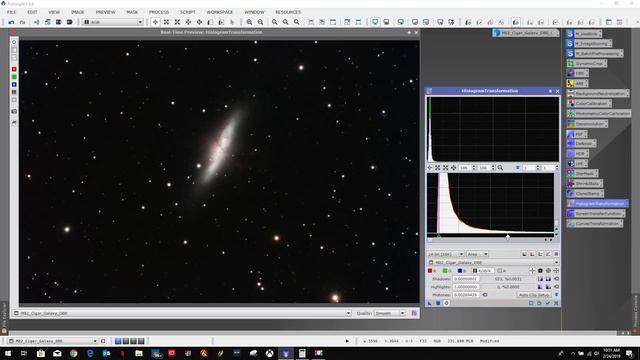This screenshot has height=360, width=640.
Task: Click the auto-clip shadows button
Action: coord(548,279)
